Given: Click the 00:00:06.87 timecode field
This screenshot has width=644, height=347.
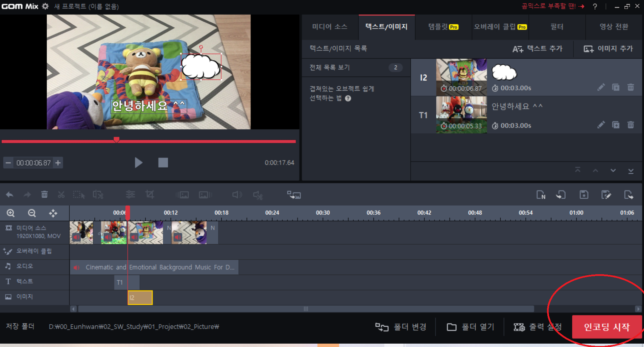Looking at the screenshot, I should coord(33,163).
